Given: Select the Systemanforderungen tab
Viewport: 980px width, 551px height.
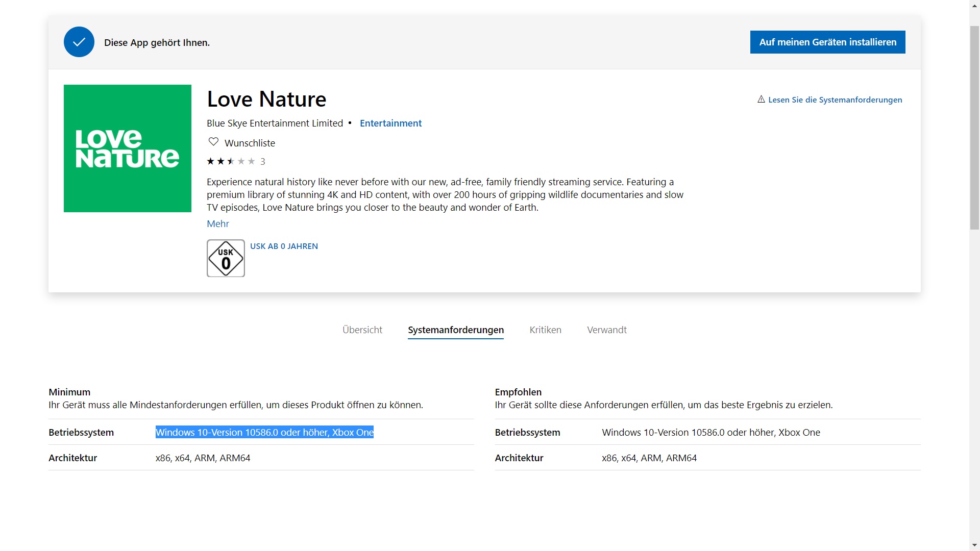Looking at the screenshot, I should [456, 330].
